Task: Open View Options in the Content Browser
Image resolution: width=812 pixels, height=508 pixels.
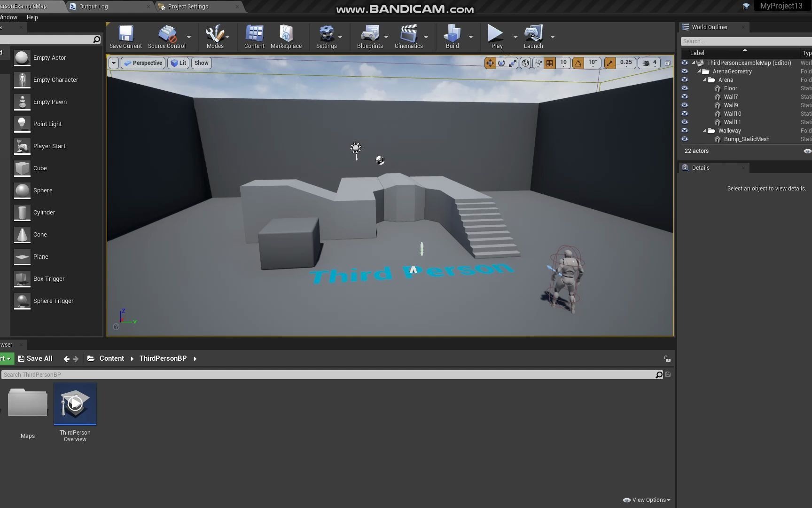Action: (x=646, y=500)
